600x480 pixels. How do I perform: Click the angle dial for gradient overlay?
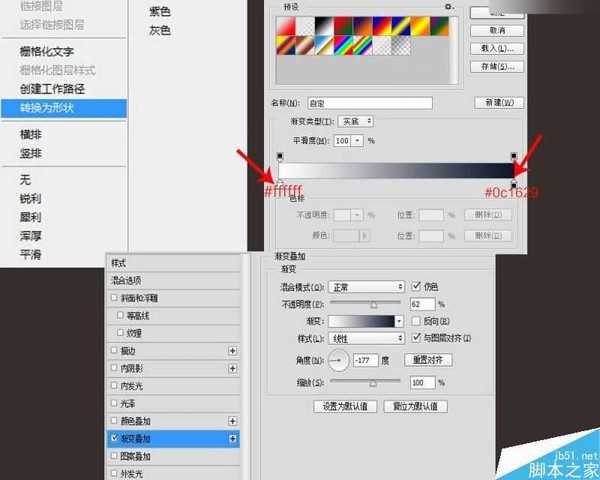point(339,359)
